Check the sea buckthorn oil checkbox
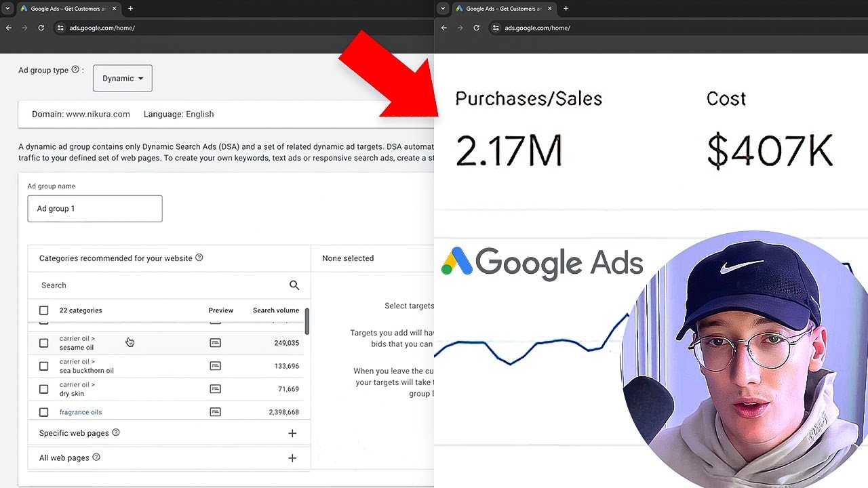Image resolution: width=868 pixels, height=488 pixels. pyautogui.click(x=44, y=366)
